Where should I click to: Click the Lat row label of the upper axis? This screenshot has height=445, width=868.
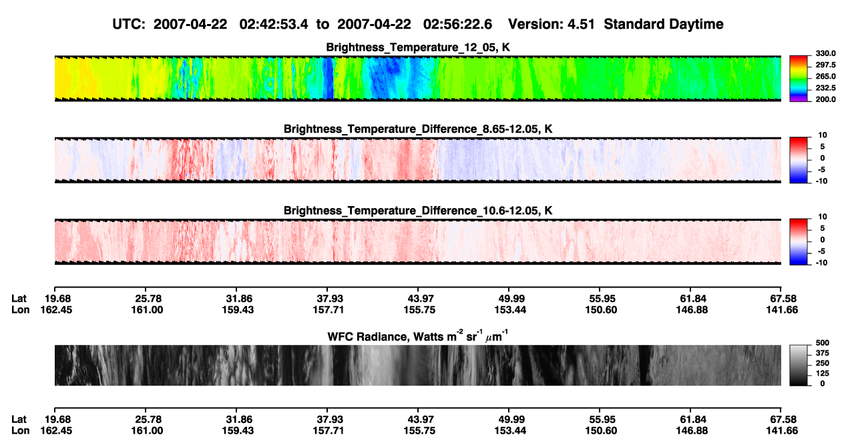pyautogui.click(x=19, y=298)
